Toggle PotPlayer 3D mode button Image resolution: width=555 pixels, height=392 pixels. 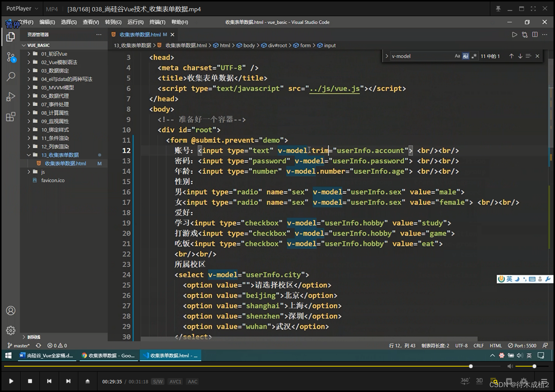[x=479, y=381]
